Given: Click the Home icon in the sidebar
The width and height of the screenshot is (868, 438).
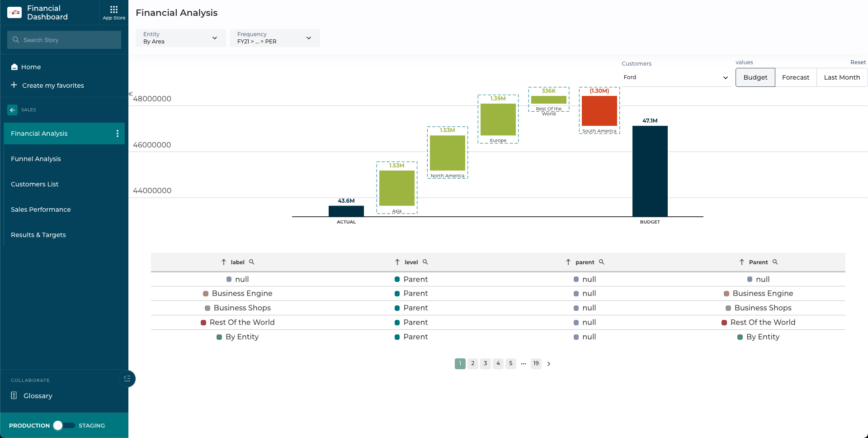Looking at the screenshot, I should (x=14, y=67).
